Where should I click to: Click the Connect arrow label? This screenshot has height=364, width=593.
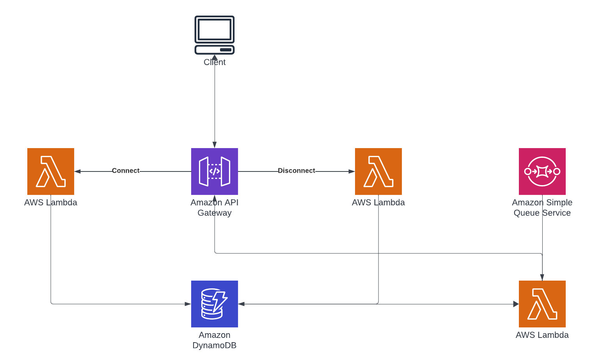coord(126,171)
